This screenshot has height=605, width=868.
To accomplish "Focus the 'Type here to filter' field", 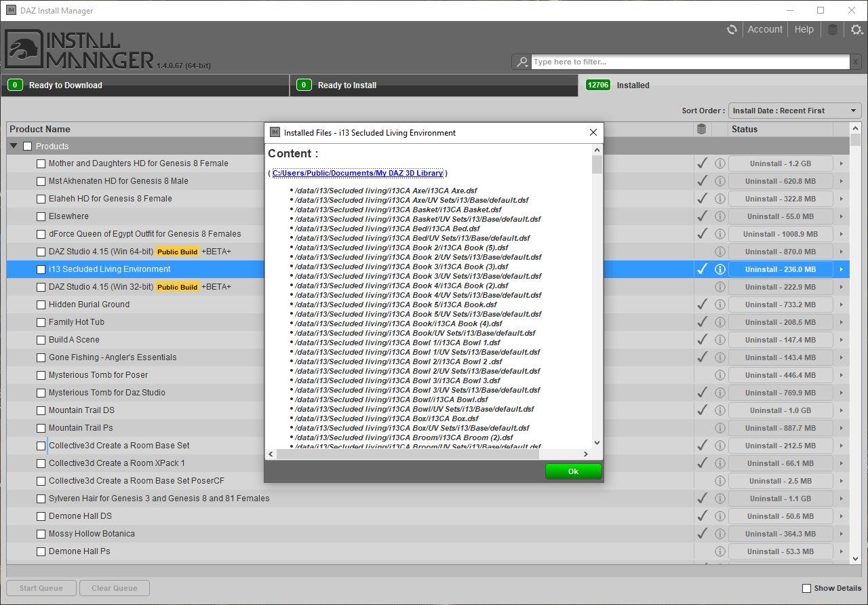I will click(x=690, y=62).
